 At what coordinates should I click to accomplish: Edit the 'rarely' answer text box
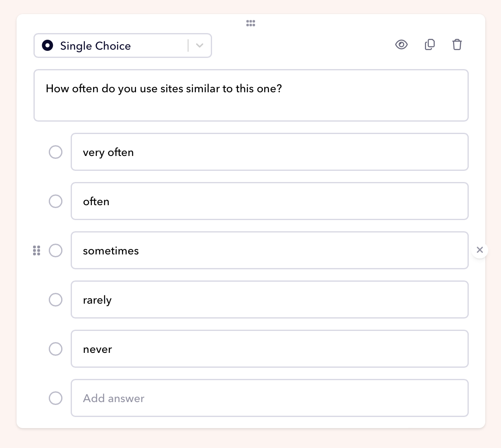coord(270,300)
